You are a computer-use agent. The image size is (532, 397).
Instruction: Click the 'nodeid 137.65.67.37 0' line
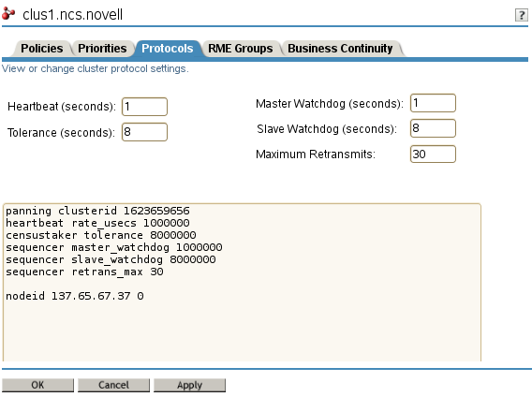tap(75, 296)
